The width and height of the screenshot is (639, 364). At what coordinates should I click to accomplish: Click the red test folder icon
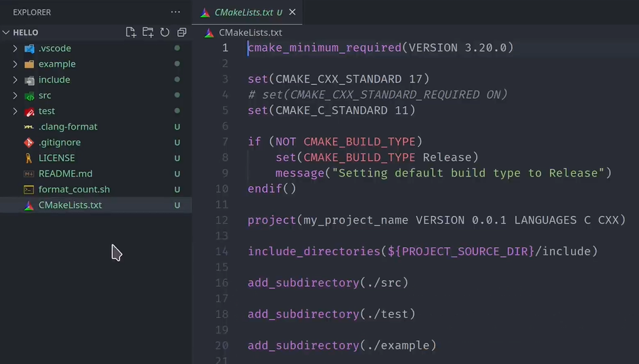coord(29,111)
